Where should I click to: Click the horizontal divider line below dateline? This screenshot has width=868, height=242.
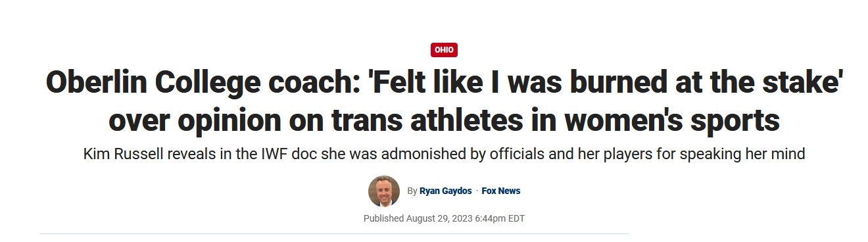click(x=334, y=233)
